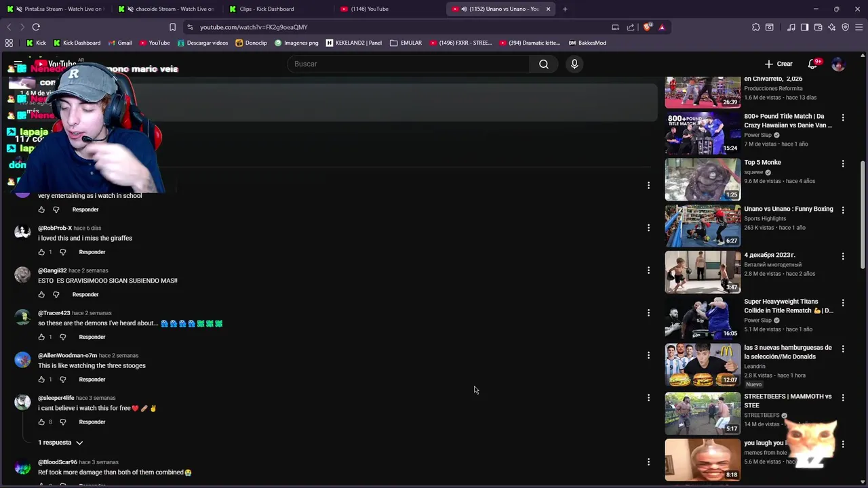Open options menu for sleeper4life's comment
Viewport: 868px width, 488px height.
point(648,398)
